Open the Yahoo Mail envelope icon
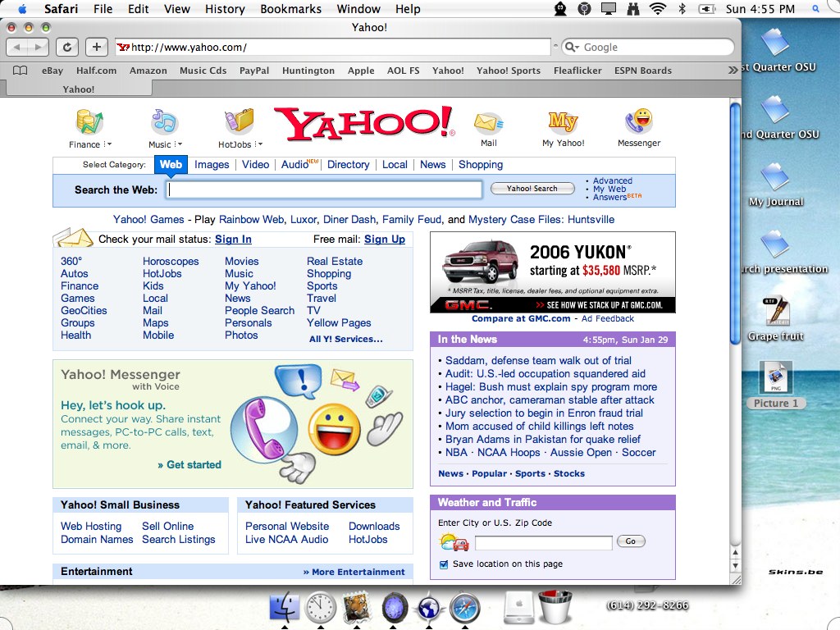 coord(489,123)
